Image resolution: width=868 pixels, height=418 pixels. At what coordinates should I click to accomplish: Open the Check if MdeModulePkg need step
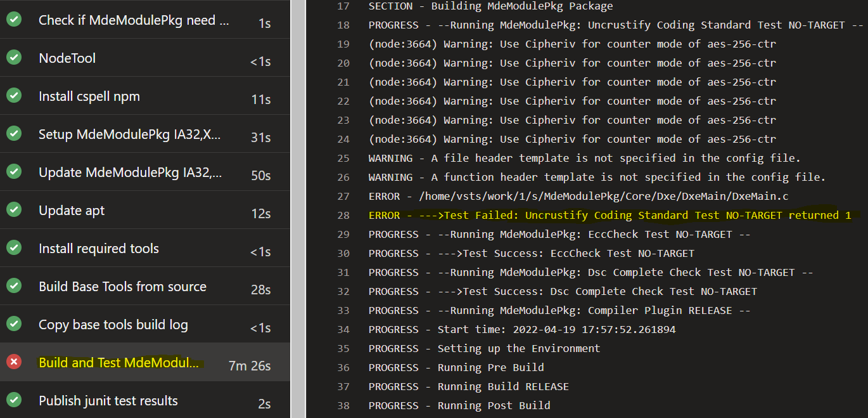(134, 20)
